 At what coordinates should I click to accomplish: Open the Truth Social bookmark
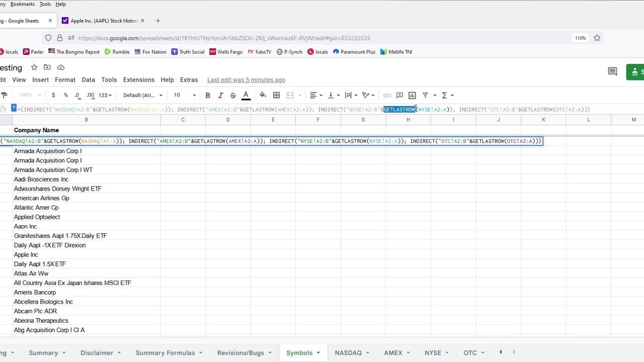188,52
